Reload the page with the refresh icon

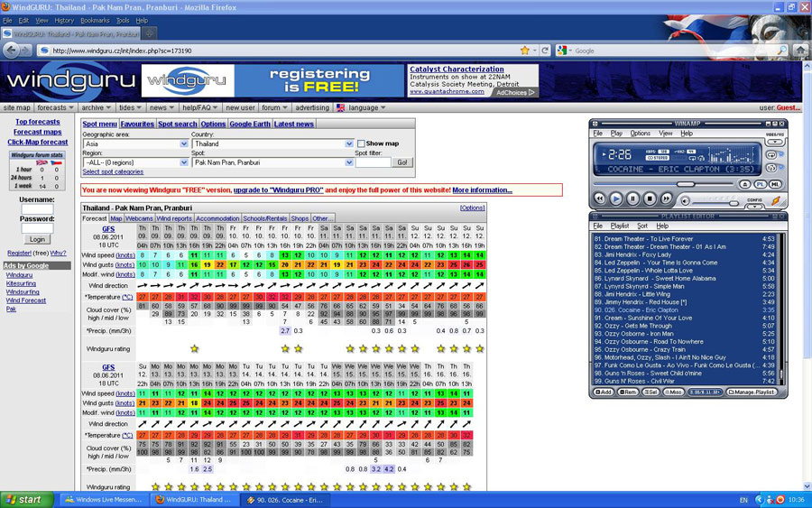545,51
